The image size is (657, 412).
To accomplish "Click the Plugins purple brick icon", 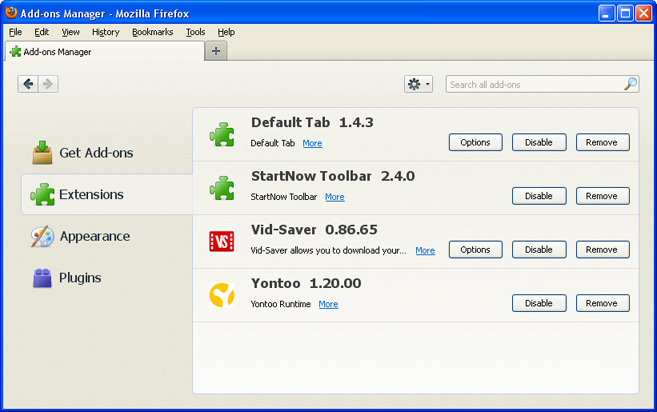I will click(x=42, y=277).
